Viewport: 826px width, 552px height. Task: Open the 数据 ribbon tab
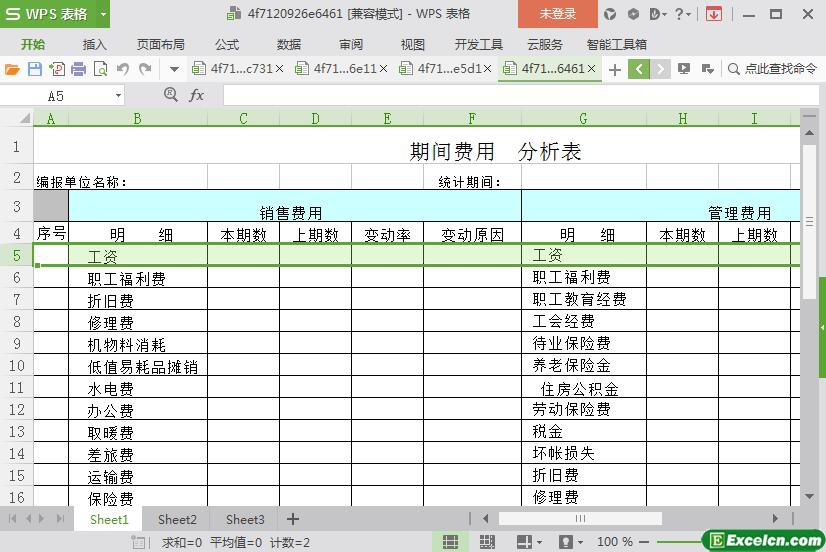289,45
